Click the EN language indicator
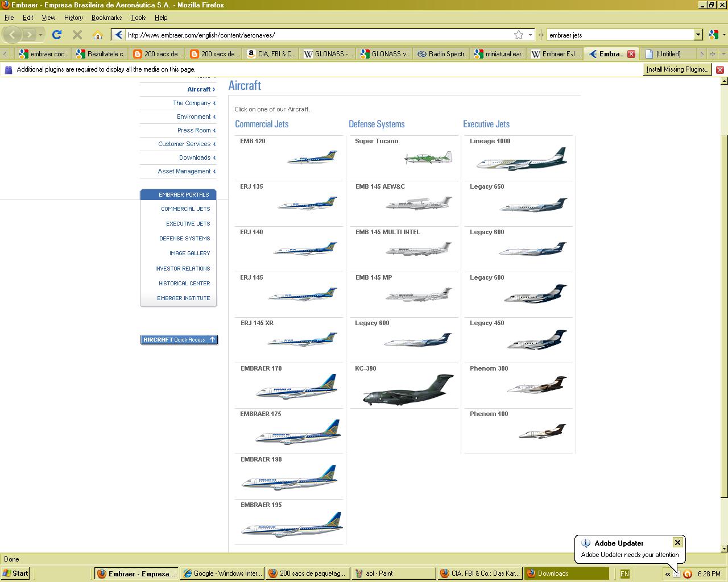Screen dimensions: 728x582 (624, 573)
